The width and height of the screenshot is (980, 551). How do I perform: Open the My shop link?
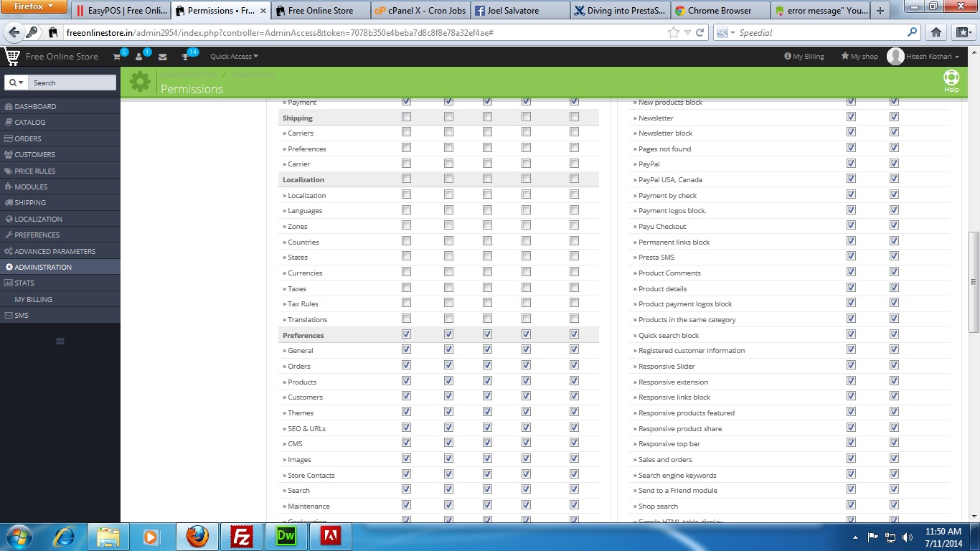click(859, 57)
